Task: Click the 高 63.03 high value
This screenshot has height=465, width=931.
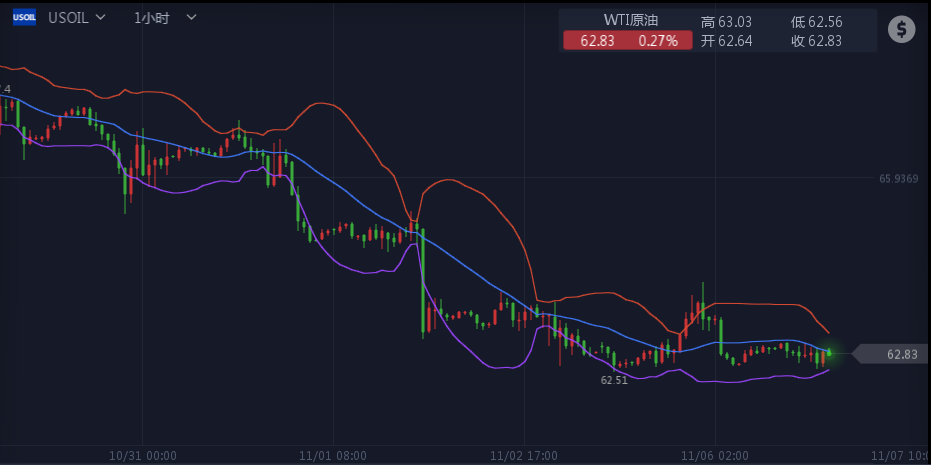Action: coord(726,22)
